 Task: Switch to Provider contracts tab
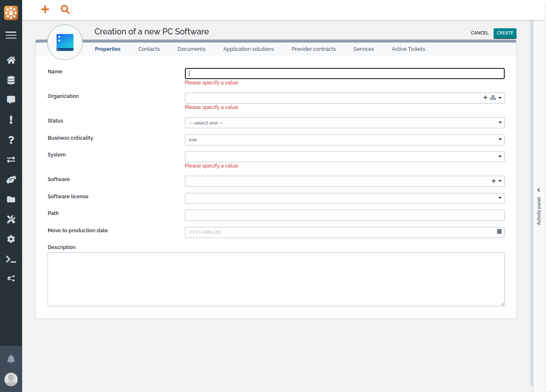tap(314, 49)
